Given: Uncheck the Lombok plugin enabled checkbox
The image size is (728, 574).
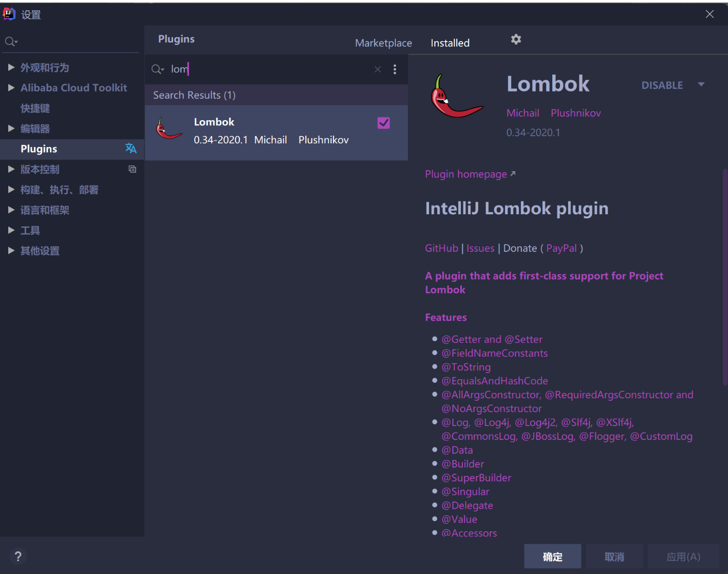Looking at the screenshot, I should tap(384, 123).
